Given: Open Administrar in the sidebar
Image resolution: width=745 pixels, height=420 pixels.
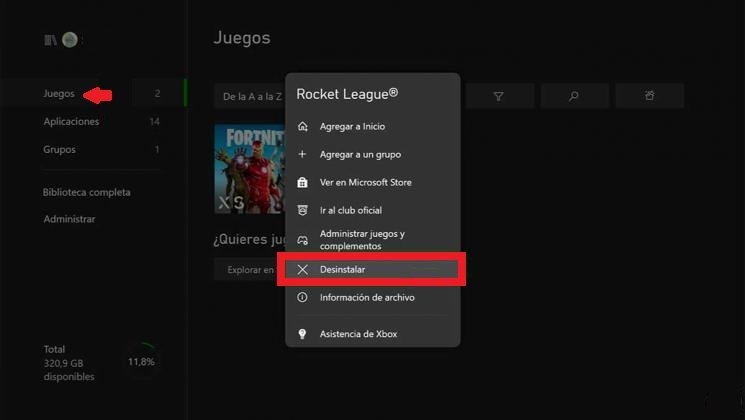Looking at the screenshot, I should 69,219.
